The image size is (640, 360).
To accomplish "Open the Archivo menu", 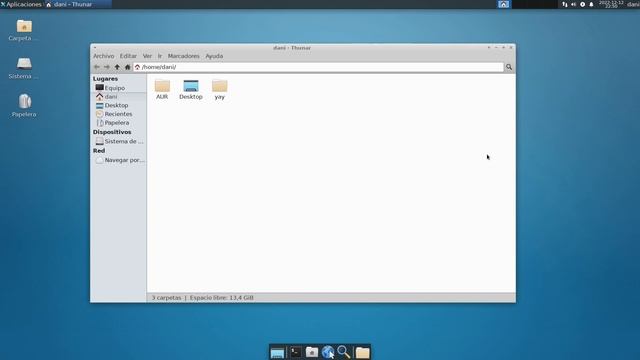I will click(x=104, y=56).
